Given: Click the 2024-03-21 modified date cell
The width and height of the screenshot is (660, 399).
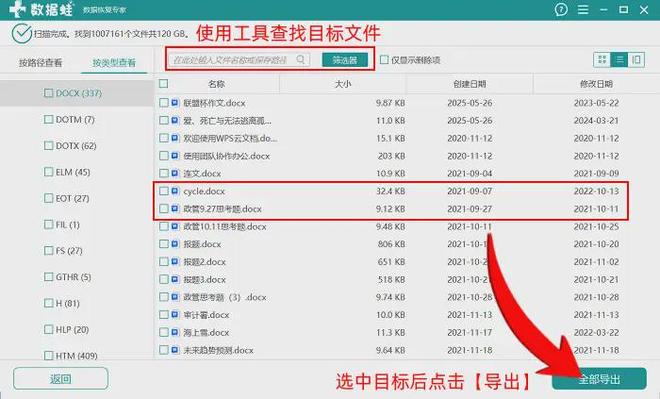Looking at the screenshot, I should coord(596,120).
